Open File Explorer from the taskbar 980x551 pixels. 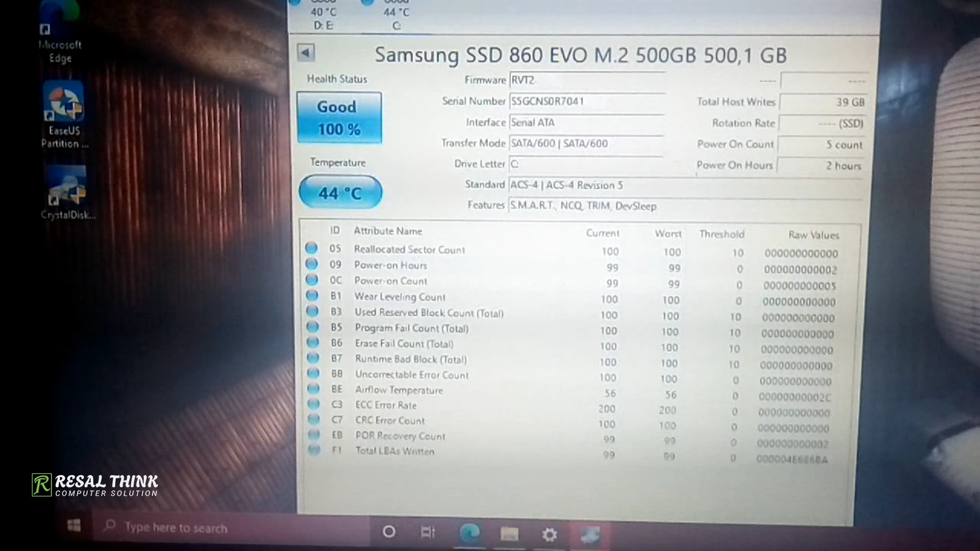click(x=510, y=534)
